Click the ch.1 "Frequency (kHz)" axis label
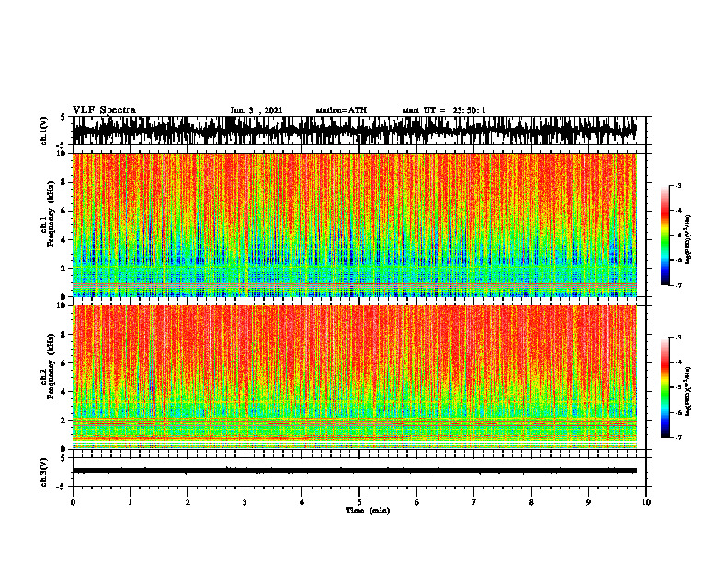728x563 pixels. point(51,214)
